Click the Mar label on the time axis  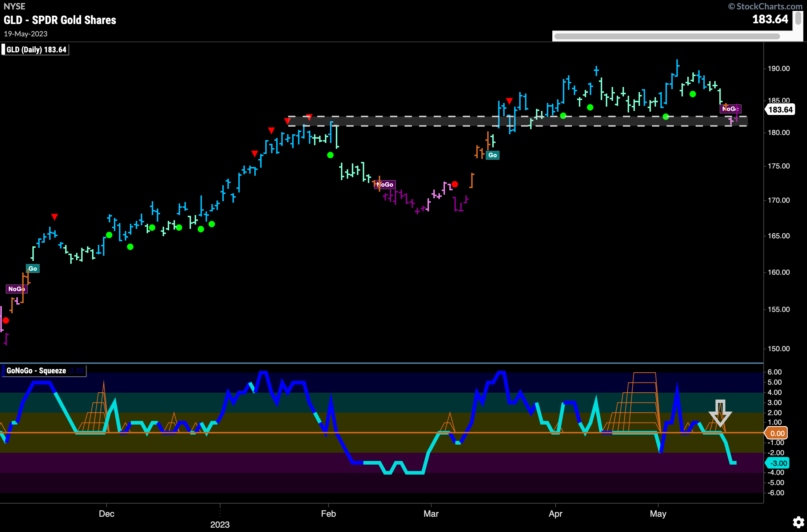pos(431,514)
